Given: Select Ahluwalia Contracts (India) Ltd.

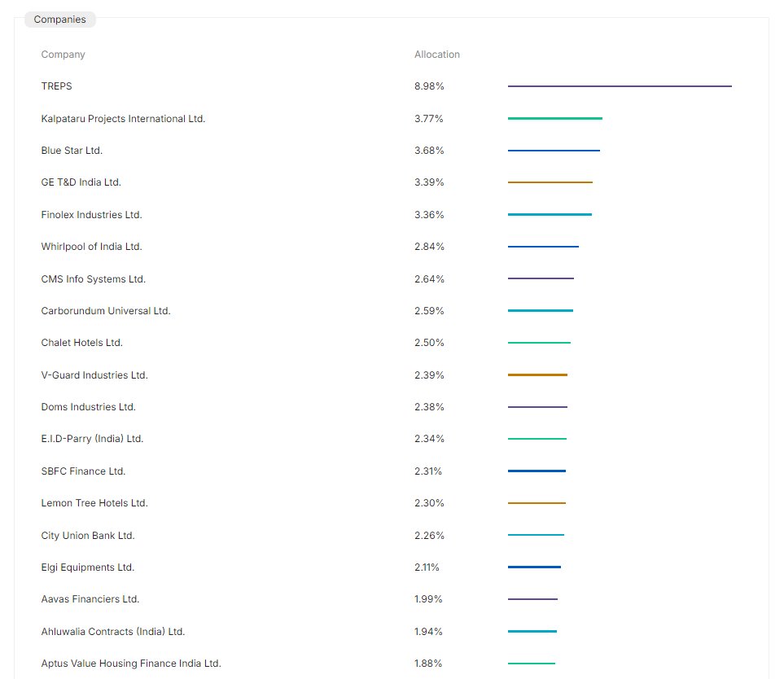Looking at the screenshot, I should 113,632.
